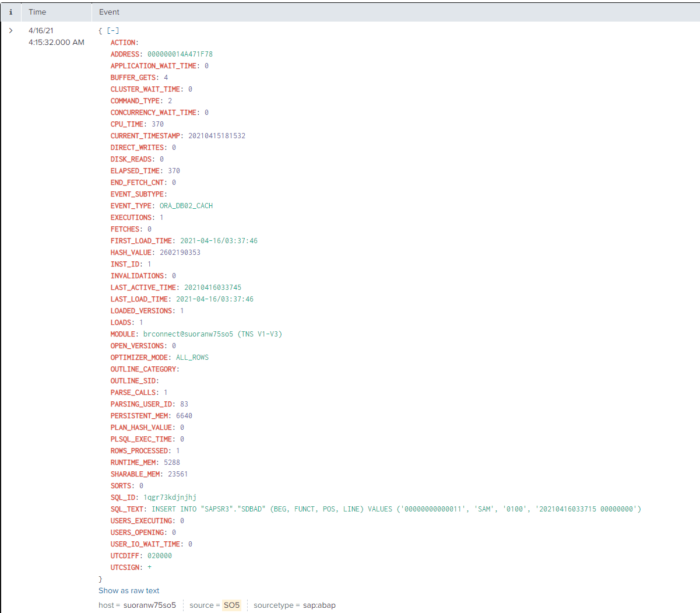Click the Event column header
The height and width of the screenshot is (613, 700).
pyautogui.click(x=108, y=12)
